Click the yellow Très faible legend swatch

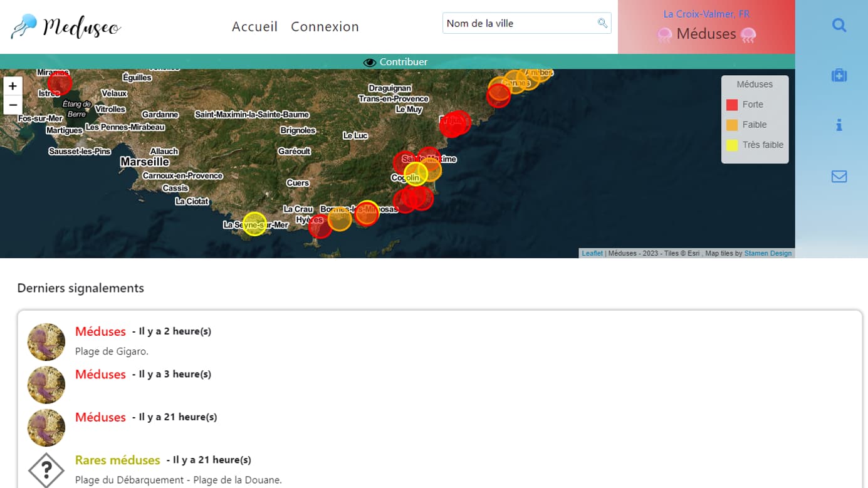tap(731, 145)
